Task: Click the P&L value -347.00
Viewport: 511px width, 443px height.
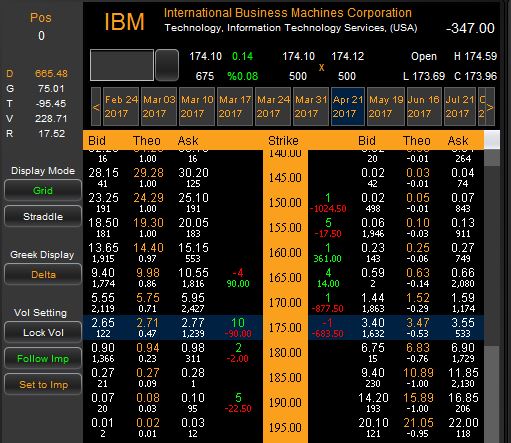Action: click(470, 28)
